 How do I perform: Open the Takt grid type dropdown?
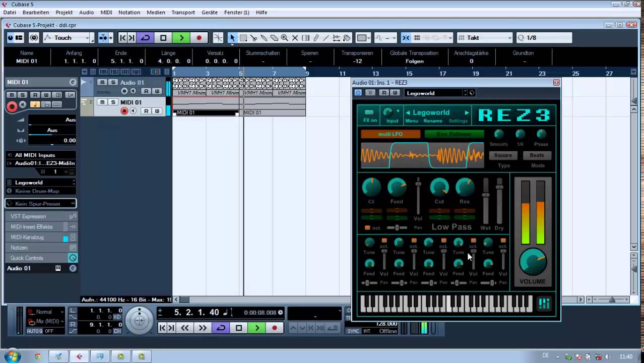click(485, 38)
